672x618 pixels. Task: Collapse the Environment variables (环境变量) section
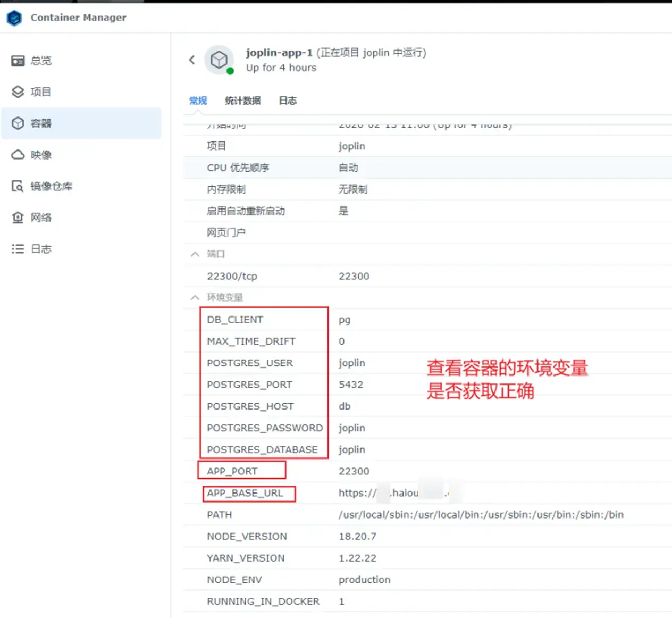(x=195, y=297)
